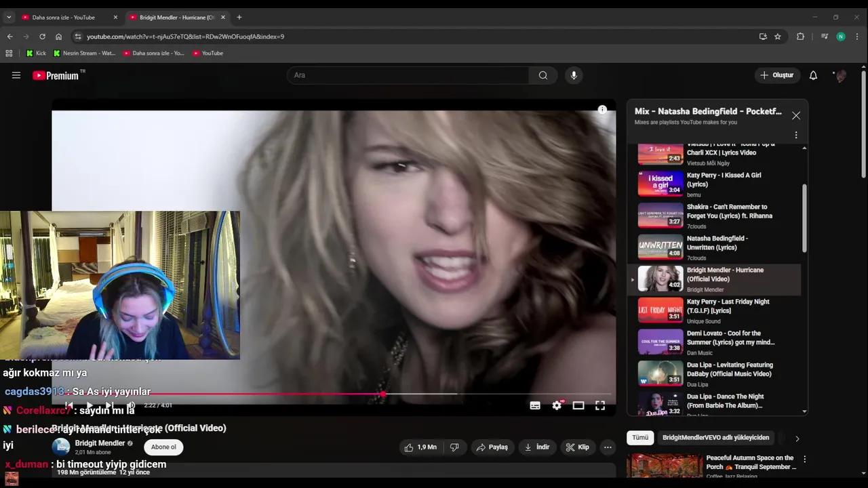Subscribe with Abone ol button

coord(163,447)
